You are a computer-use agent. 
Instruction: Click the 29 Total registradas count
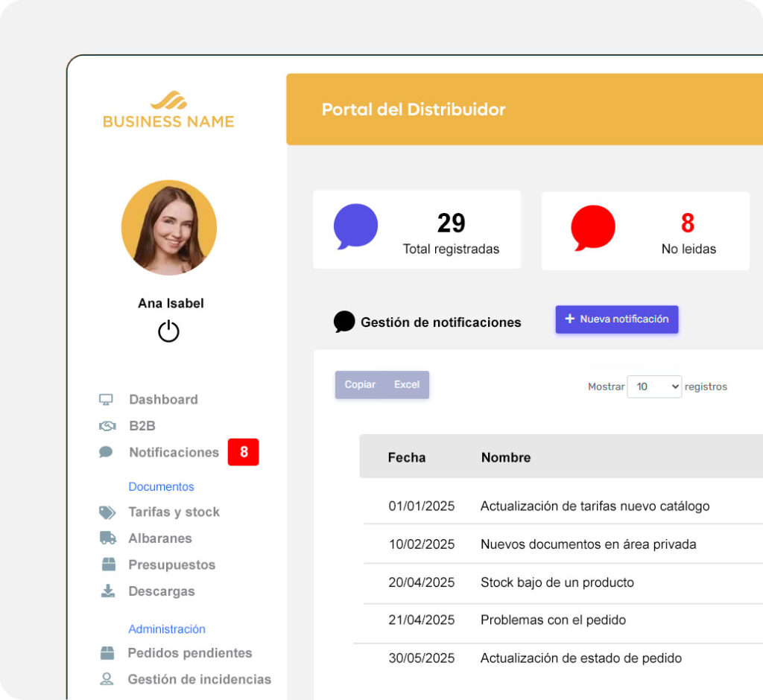(451, 223)
